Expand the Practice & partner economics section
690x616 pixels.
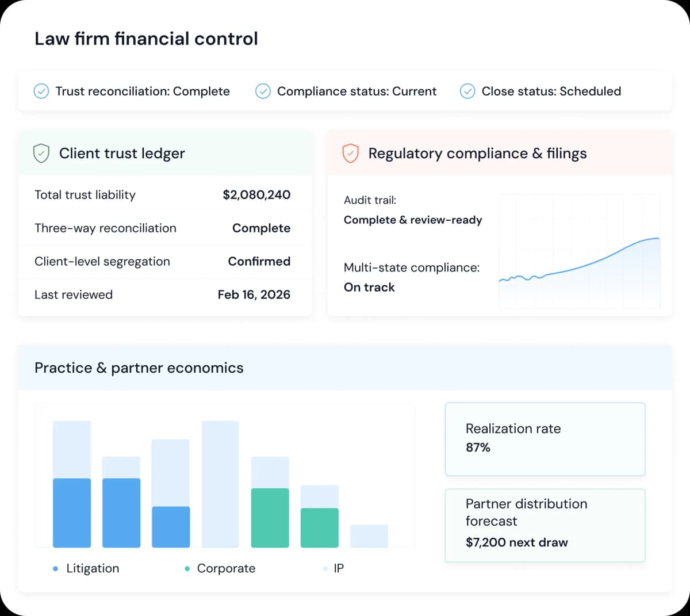[x=139, y=368]
